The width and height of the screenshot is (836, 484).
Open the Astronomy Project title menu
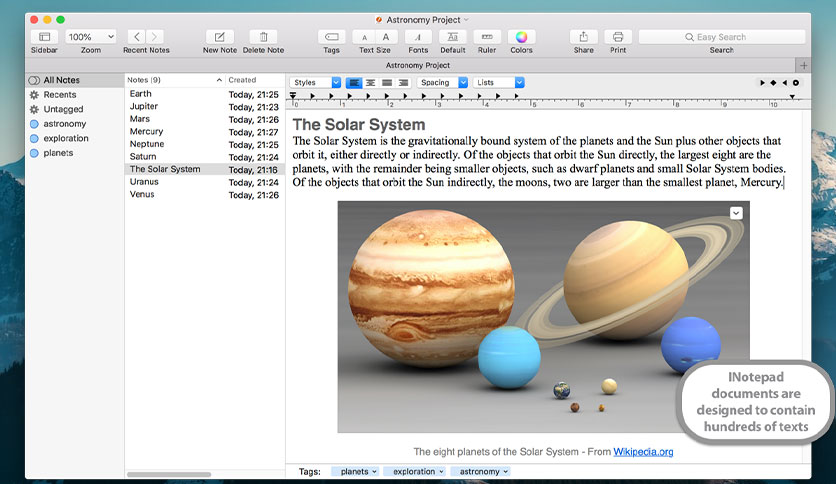click(x=423, y=20)
